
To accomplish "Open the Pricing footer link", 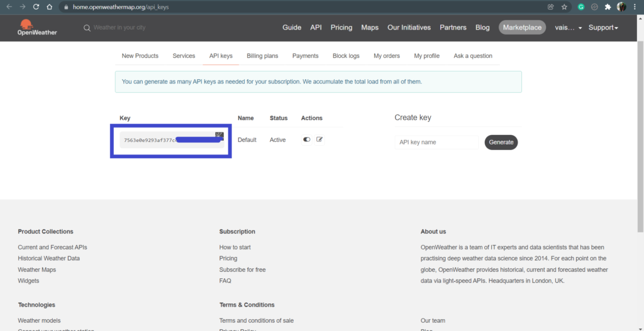I will coord(228,258).
